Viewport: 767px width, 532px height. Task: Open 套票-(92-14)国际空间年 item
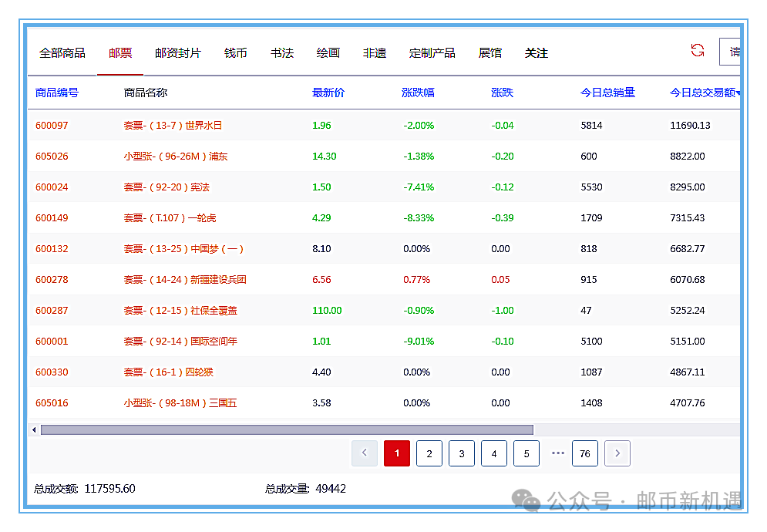180,341
